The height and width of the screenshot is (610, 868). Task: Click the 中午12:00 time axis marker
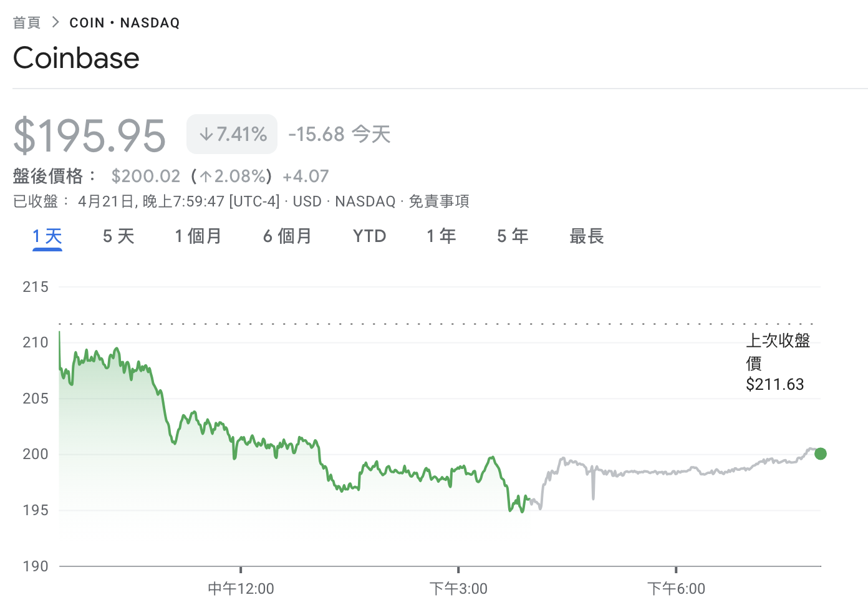coord(241,588)
